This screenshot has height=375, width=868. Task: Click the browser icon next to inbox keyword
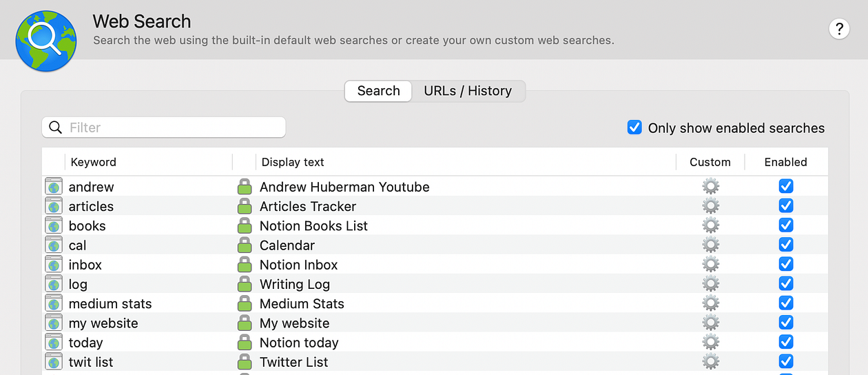click(54, 265)
